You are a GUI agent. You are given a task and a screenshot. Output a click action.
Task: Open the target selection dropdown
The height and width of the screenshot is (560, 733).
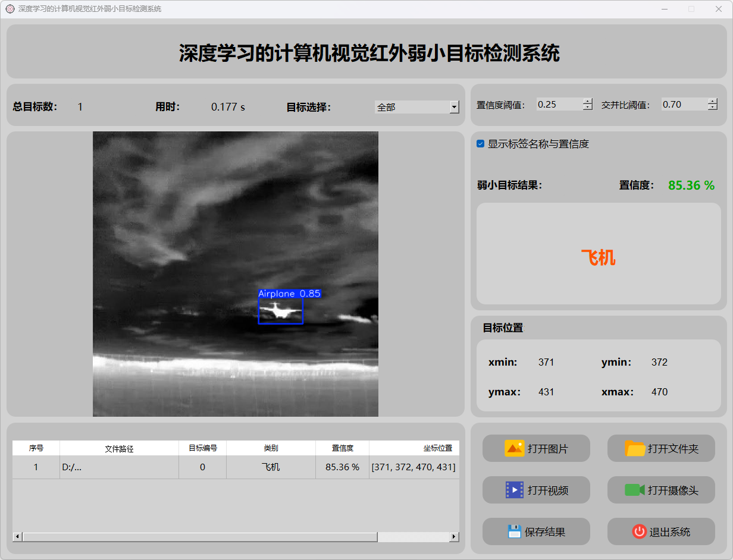tap(454, 107)
